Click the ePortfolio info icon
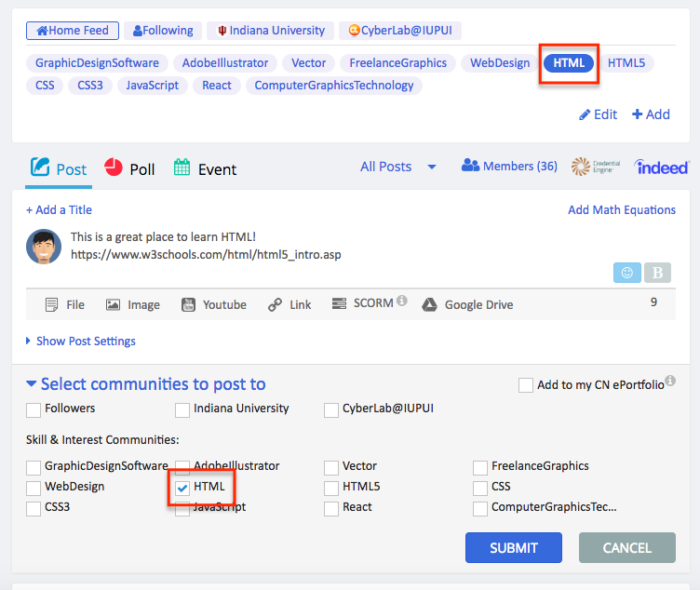 [670, 381]
